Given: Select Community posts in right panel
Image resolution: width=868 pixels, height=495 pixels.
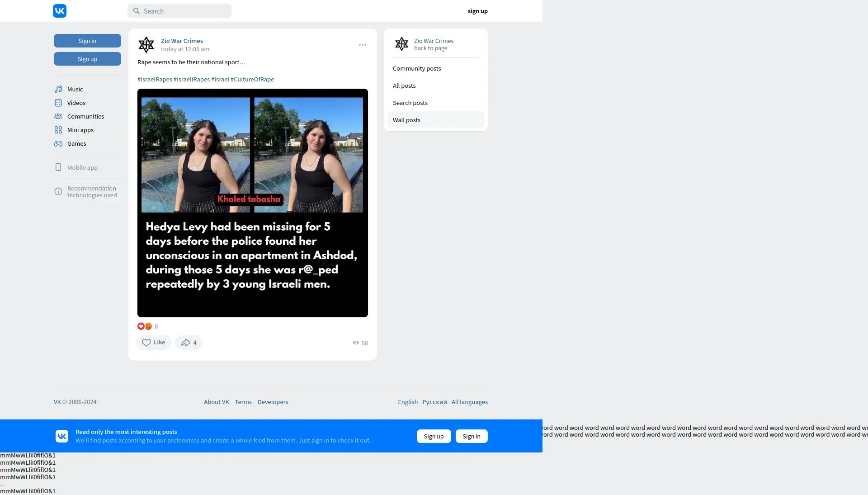Looking at the screenshot, I should point(417,69).
